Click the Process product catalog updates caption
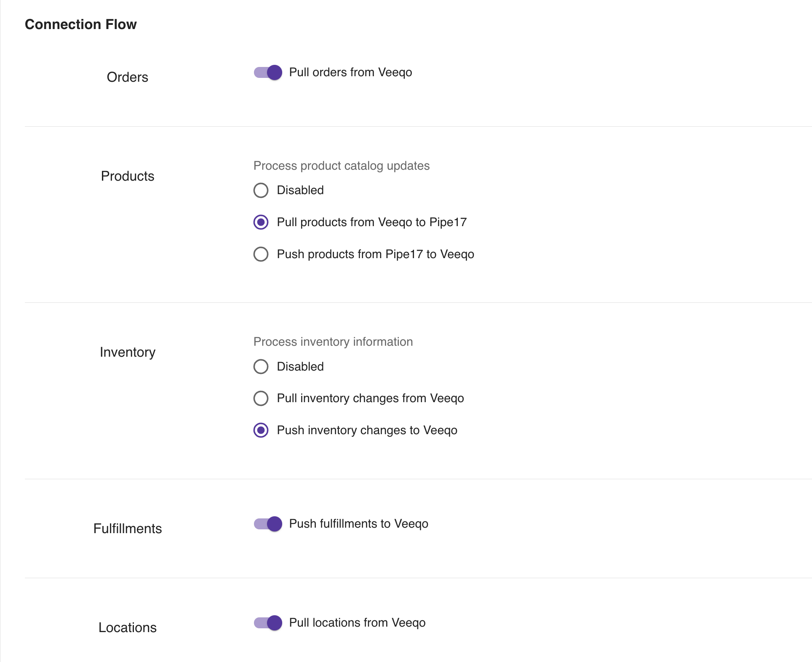The height and width of the screenshot is (662, 812). click(x=342, y=166)
